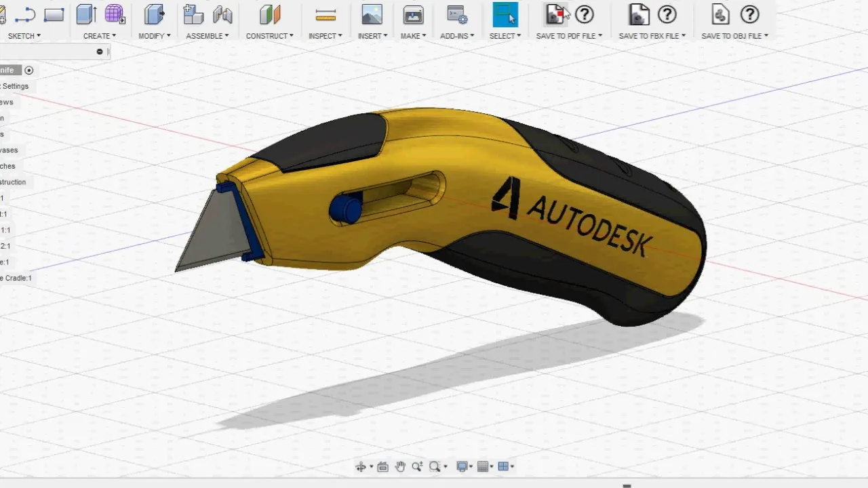Image resolution: width=868 pixels, height=488 pixels.
Task: Open the Modify dropdown menu
Action: (155, 36)
